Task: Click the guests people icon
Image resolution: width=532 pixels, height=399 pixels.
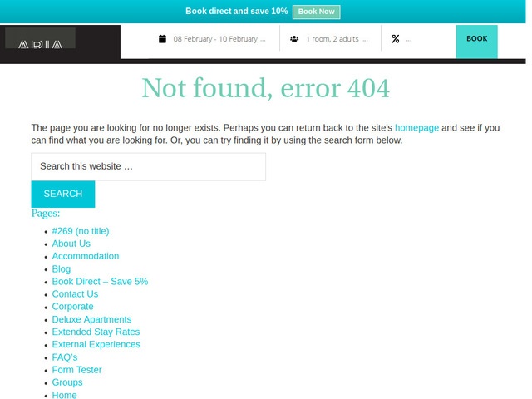Action: pyautogui.click(x=295, y=38)
